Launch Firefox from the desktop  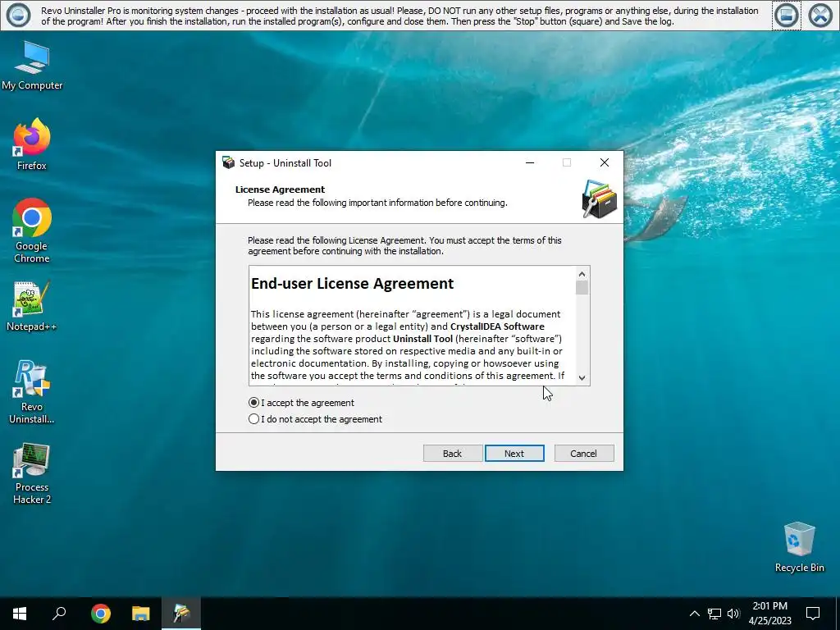pos(32,144)
